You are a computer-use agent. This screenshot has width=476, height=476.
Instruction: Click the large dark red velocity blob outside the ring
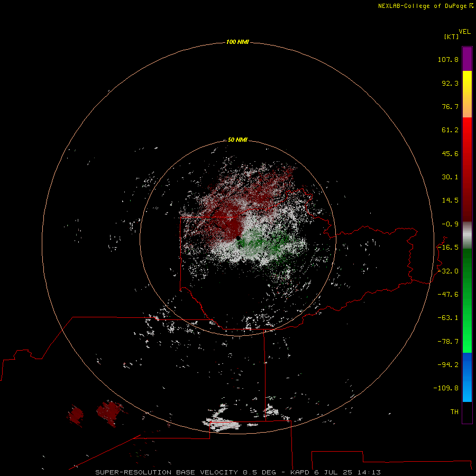109,413
